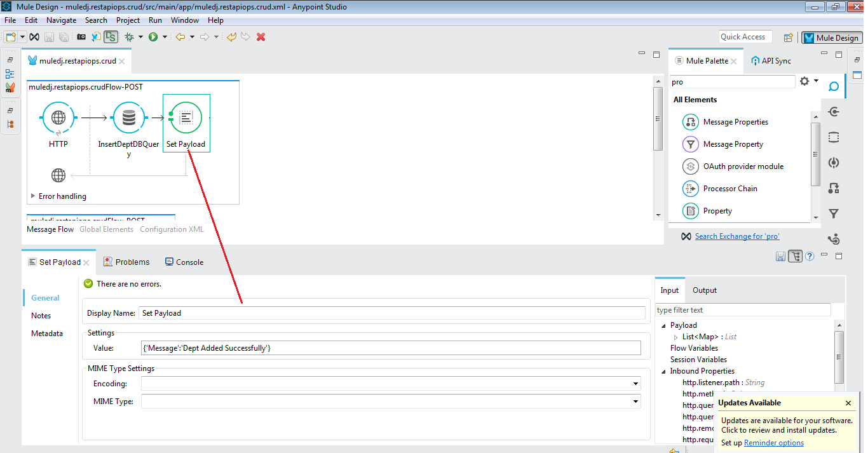Click the green Run button
Image resolution: width=868 pixels, height=453 pixels.
pos(153,37)
